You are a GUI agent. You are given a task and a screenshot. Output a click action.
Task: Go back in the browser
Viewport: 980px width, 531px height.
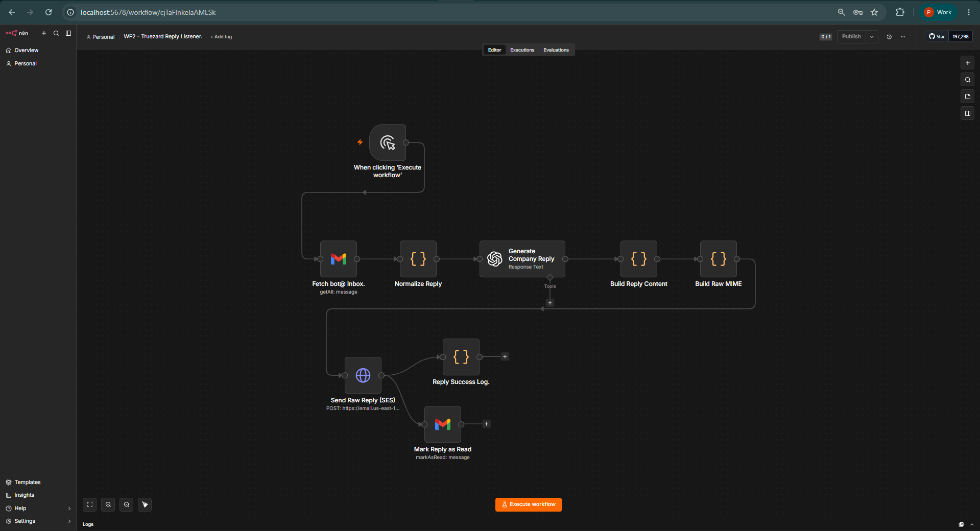point(12,12)
